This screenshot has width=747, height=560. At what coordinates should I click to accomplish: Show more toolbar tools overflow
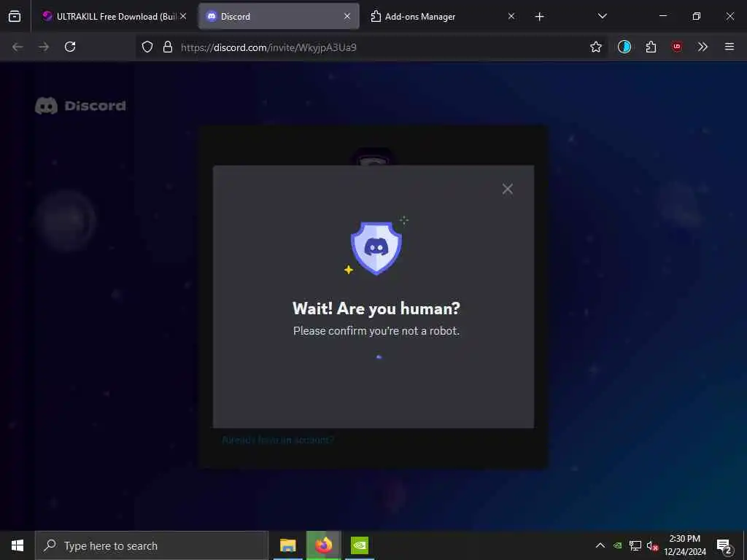(703, 47)
